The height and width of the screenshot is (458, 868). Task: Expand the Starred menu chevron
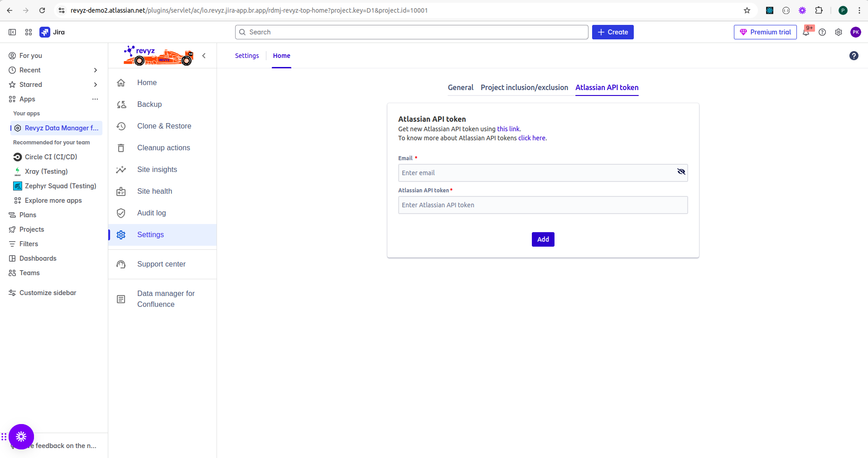click(x=95, y=85)
